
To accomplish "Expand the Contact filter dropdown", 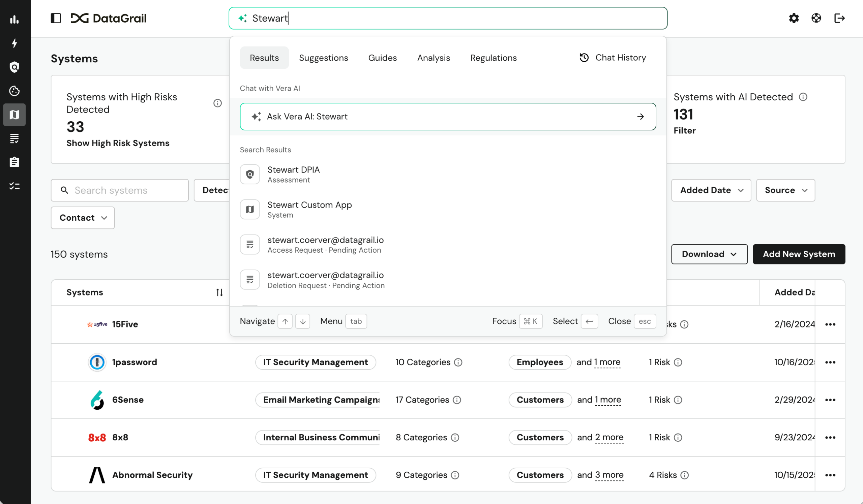I will pyautogui.click(x=83, y=218).
